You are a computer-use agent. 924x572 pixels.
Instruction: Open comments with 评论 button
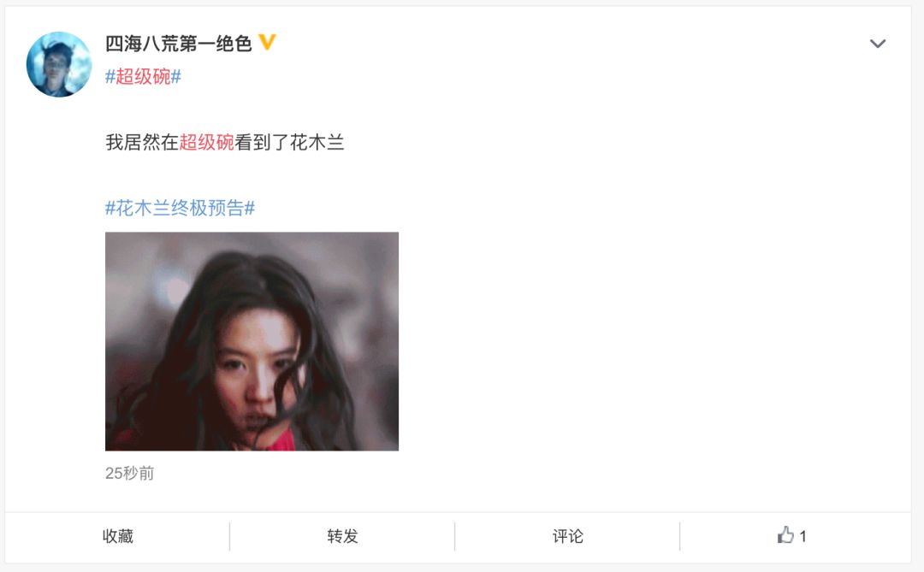click(x=567, y=536)
